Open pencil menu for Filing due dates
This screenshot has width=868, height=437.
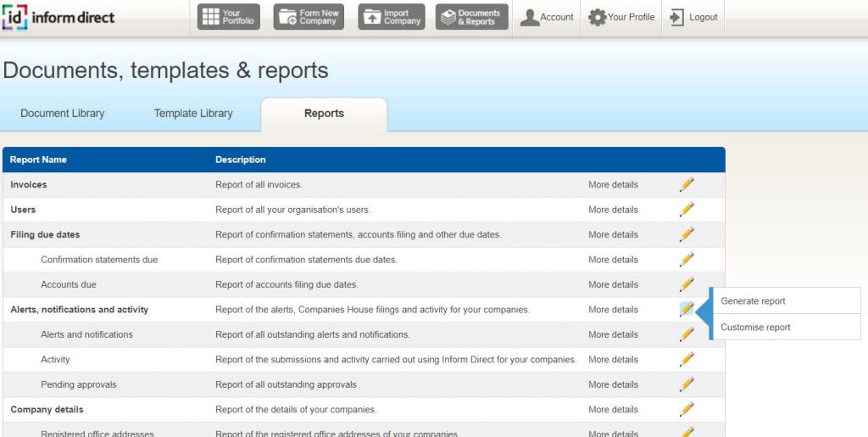pyautogui.click(x=687, y=235)
